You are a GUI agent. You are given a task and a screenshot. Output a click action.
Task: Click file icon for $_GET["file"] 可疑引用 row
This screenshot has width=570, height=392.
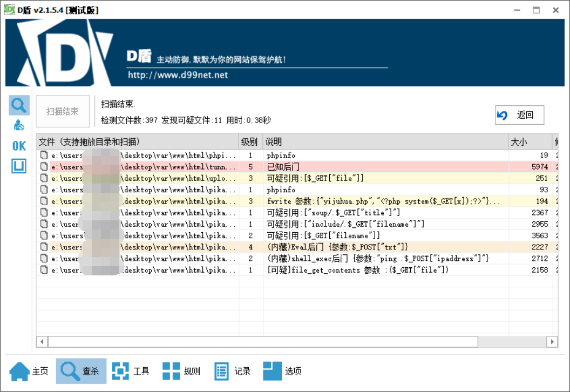(44, 178)
